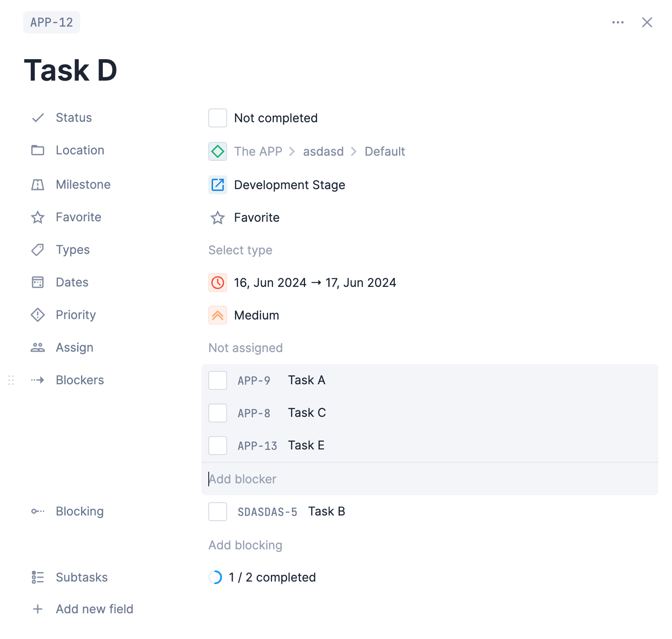Edit the 17, Jun 2024 end date
Viewport: 672px width, 639px height.
[361, 283]
